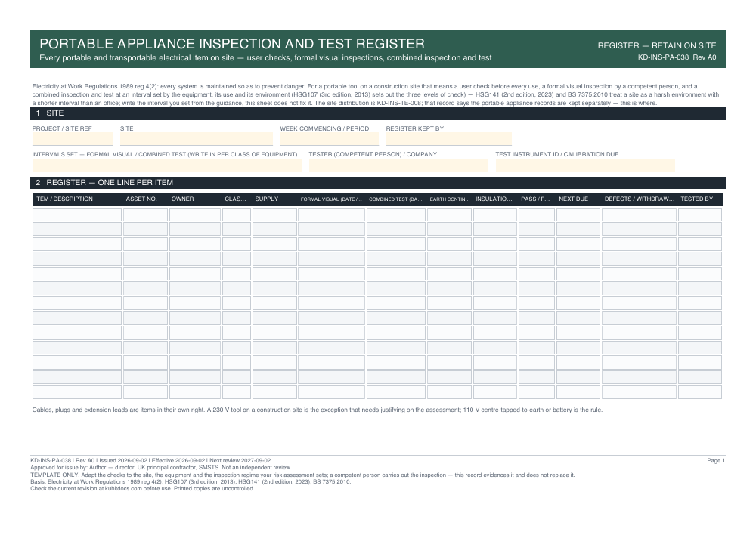Click first row Next Due cell
Screen dimensions: 756x535
coord(578,215)
